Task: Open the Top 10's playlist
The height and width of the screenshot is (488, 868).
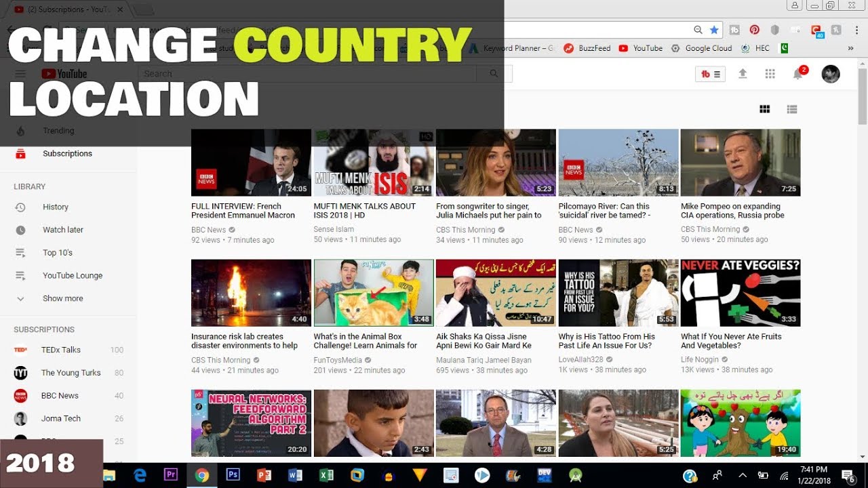Action: click(x=68, y=253)
